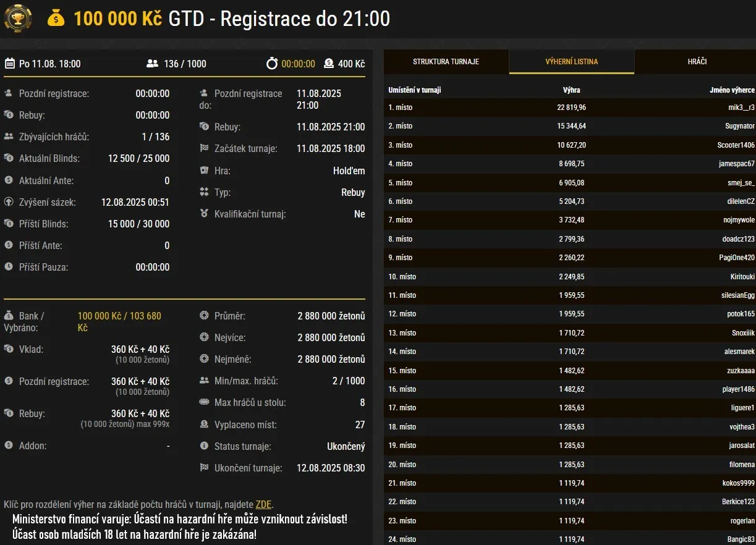Open the Struktura turnaje tab
The height and width of the screenshot is (545, 756).
click(x=446, y=62)
